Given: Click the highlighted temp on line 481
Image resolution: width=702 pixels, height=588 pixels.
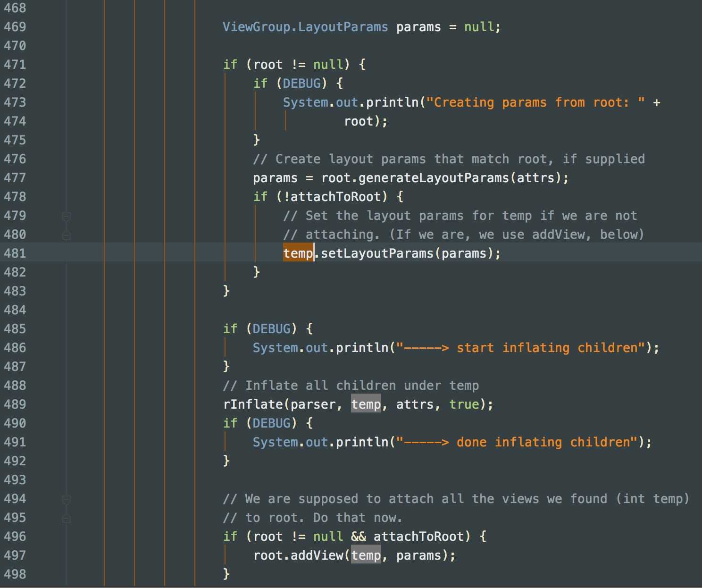Looking at the screenshot, I should click(298, 253).
